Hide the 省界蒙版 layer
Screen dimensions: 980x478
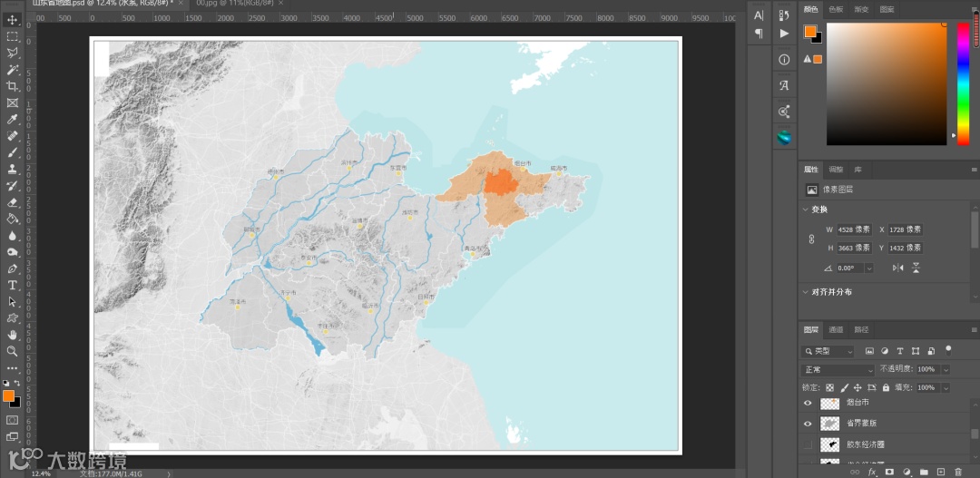(x=808, y=424)
